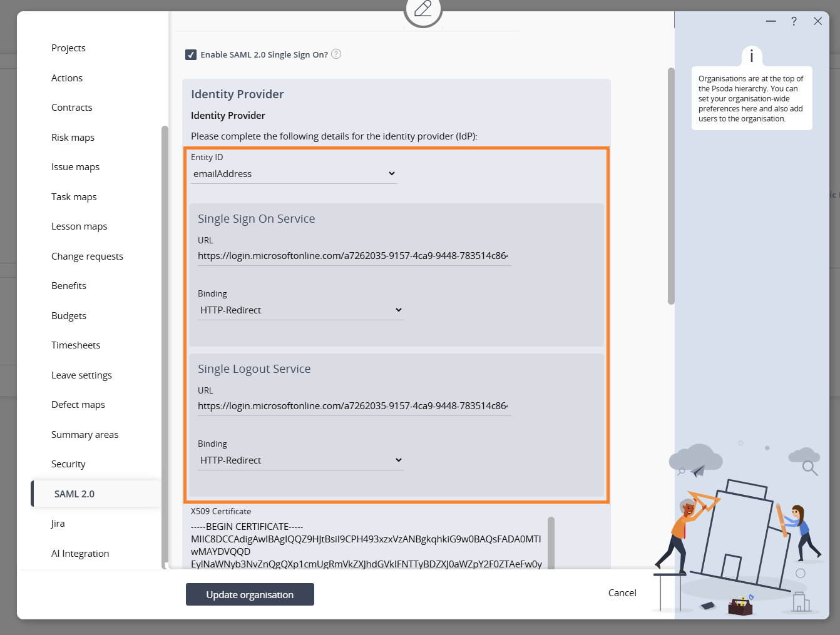The width and height of the screenshot is (840, 635).
Task: Expand the Single Sign On Binding dropdown
Action: point(300,310)
